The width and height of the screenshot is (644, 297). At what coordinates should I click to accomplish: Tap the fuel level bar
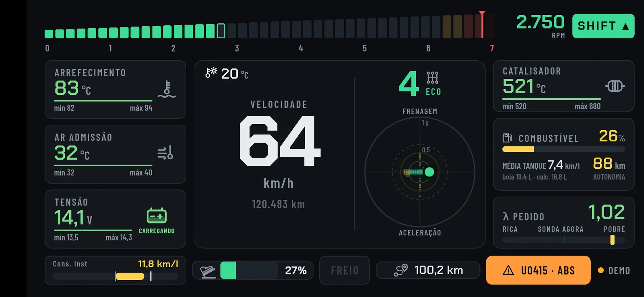pos(563,149)
